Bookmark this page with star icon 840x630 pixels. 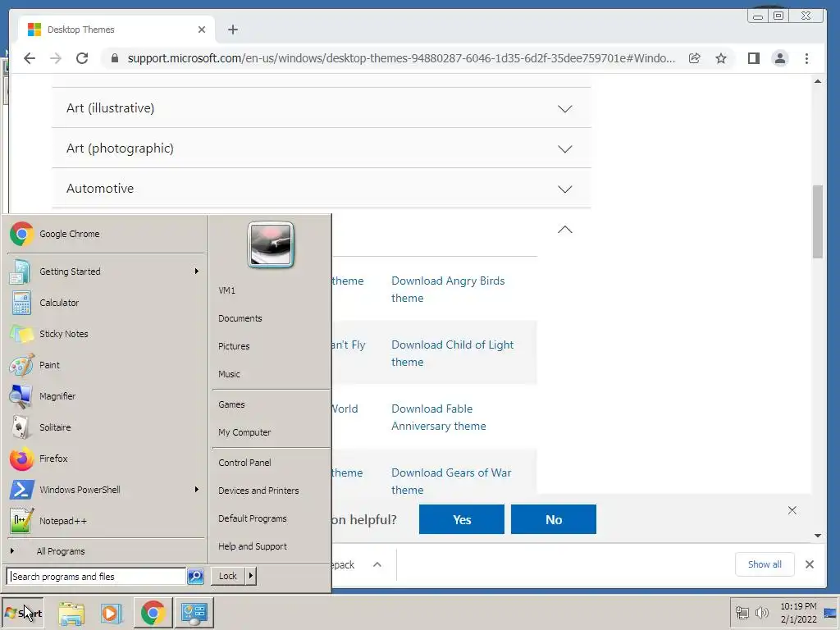coord(721,58)
